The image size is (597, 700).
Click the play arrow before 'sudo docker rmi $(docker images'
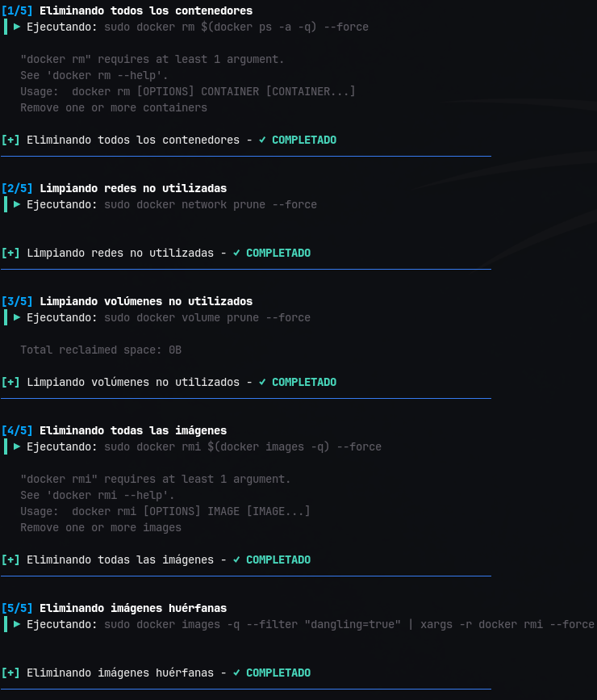coord(17,446)
